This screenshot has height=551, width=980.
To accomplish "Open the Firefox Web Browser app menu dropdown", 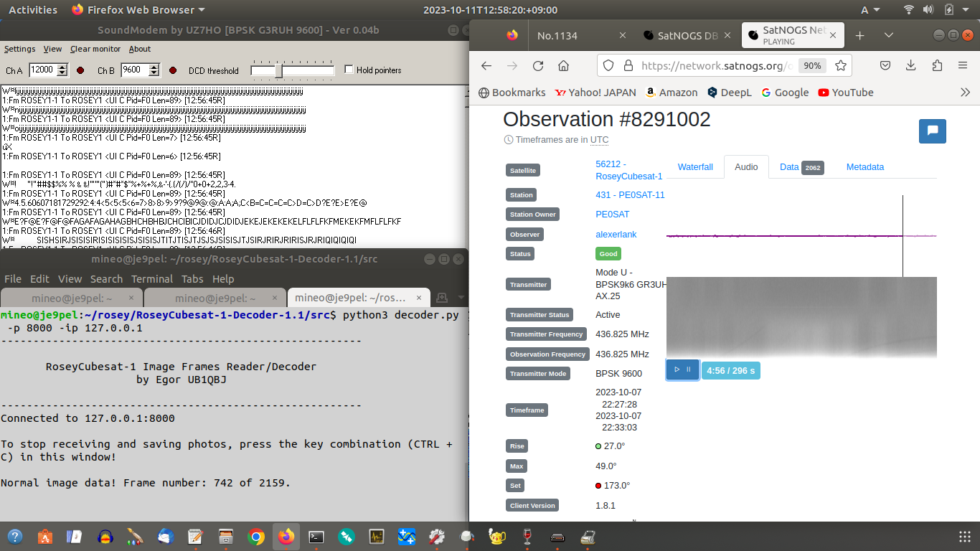I will (138, 10).
